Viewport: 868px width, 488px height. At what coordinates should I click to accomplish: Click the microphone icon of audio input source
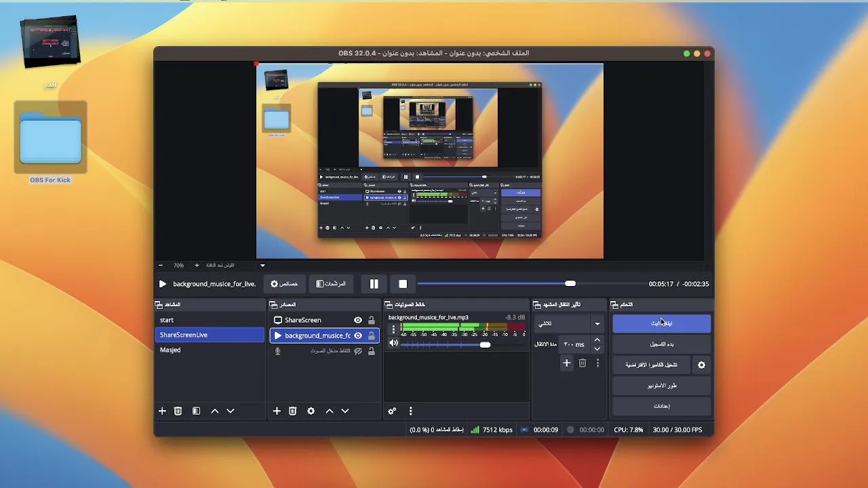click(277, 351)
